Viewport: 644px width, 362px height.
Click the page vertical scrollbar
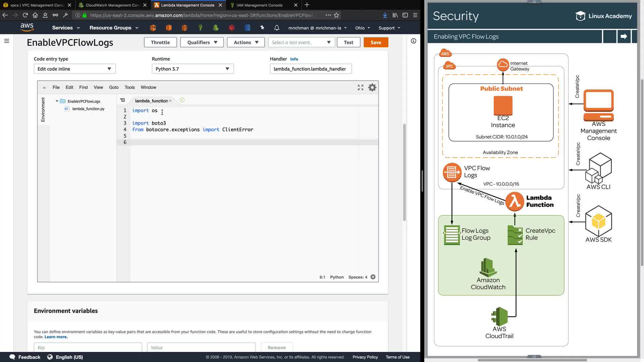[405, 173]
